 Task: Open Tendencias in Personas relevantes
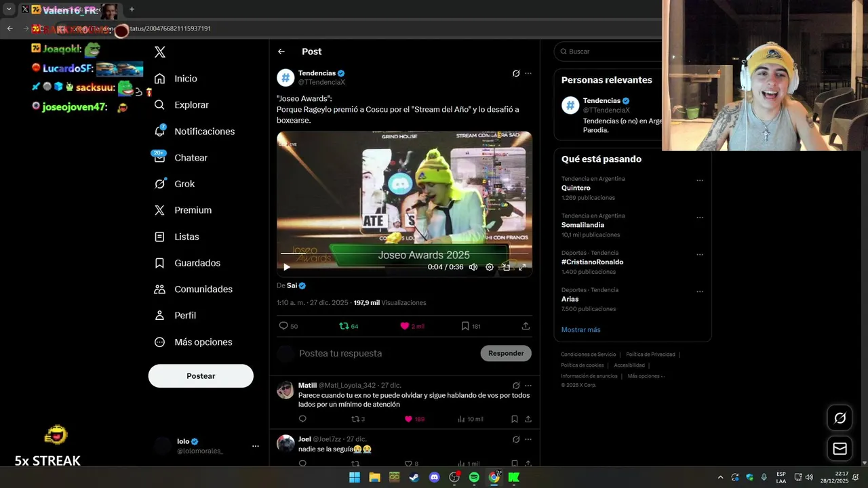[601, 100]
